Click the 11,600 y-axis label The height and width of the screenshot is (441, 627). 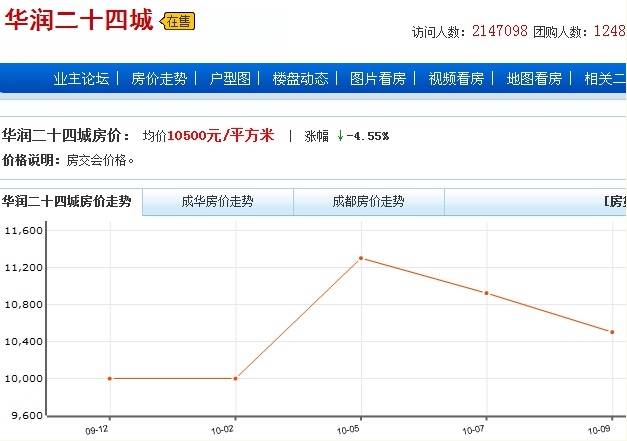(23, 231)
